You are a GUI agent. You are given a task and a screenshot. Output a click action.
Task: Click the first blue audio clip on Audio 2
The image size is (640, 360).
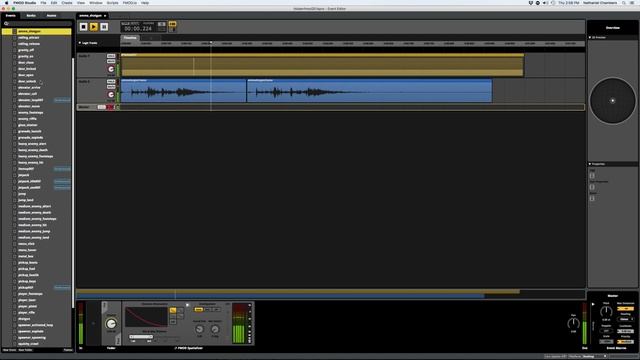click(x=183, y=91)
